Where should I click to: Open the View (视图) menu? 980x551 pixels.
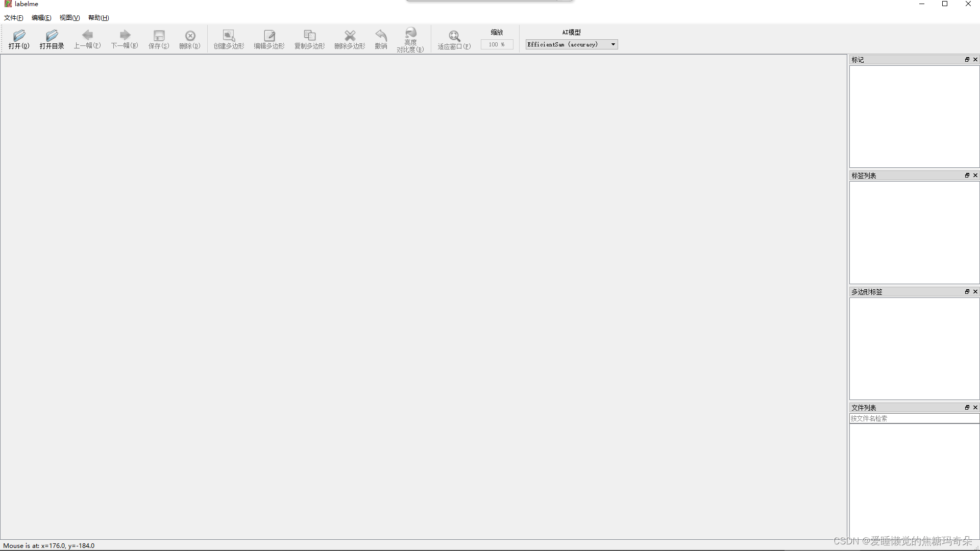(69, 18)
